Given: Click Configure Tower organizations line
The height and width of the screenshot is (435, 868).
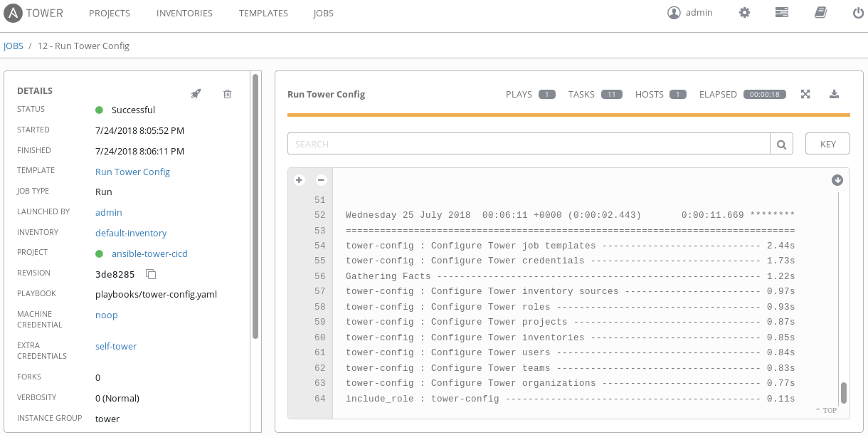Looking at the screenshot, I should (x=570, y=383).
